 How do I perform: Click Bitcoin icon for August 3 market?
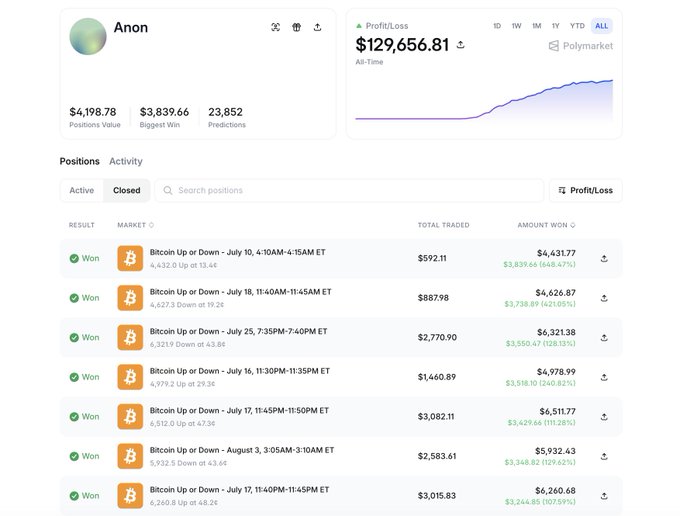(x=130, y=456)
